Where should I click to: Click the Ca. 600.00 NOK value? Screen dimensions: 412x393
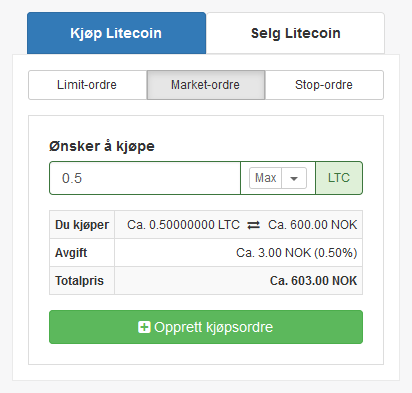coord(312,225)
